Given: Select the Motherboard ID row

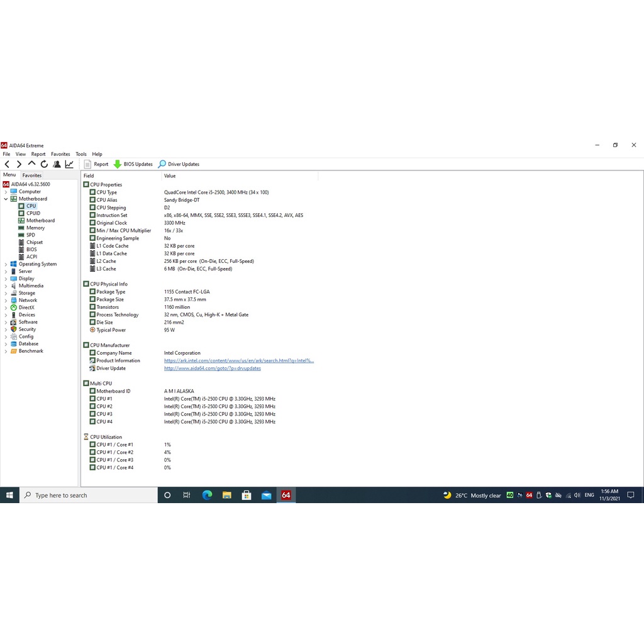Looking at the screenshot, I should (201, 391).
